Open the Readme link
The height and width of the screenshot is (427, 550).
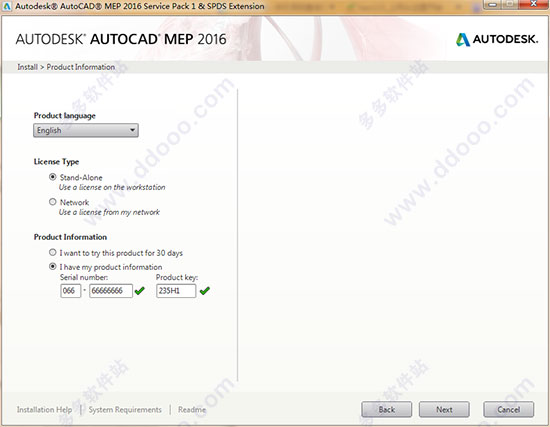point(192,409)
